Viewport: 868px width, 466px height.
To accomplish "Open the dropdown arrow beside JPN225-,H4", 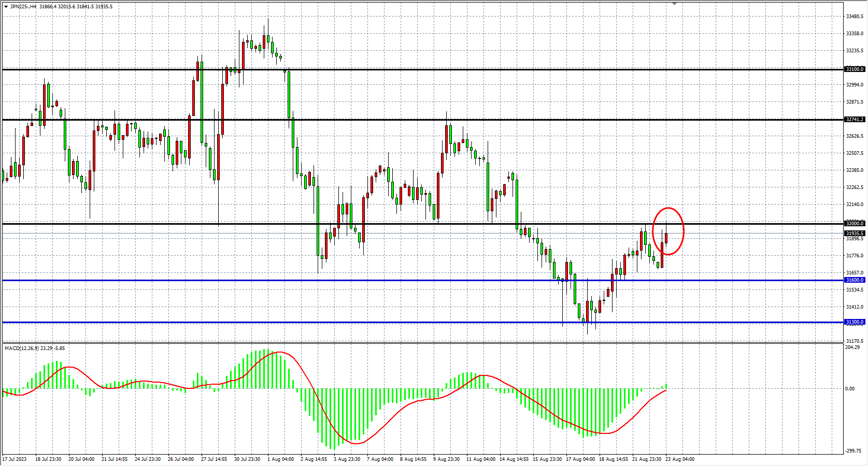I will (6, 7).
